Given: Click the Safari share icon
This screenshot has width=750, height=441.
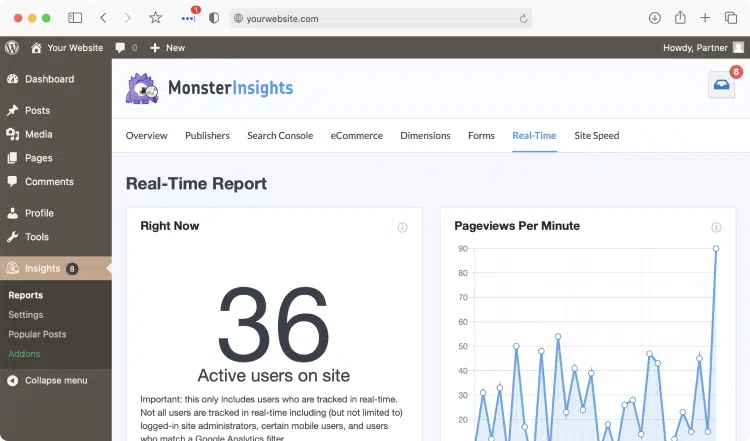Looking at the screenshot, I should coord(680,18).
